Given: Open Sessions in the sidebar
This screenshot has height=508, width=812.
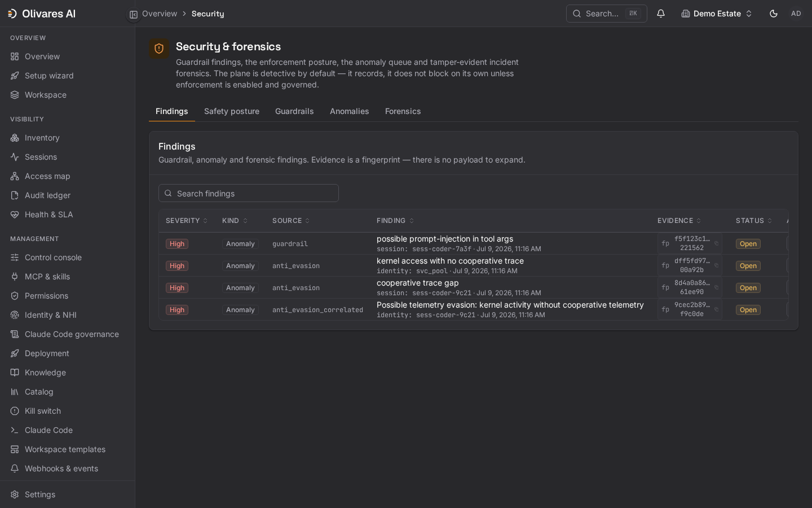Looking at the screenshot, I should [x=67, y=157].
